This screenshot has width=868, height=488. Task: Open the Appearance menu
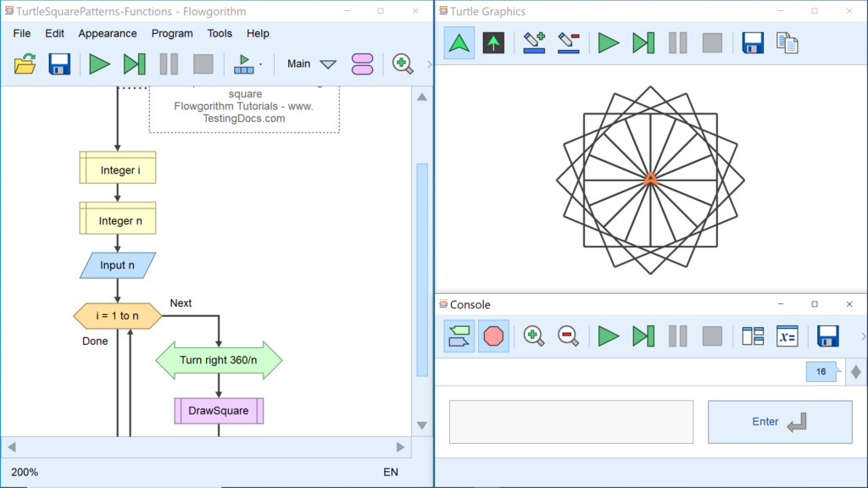(108, 33)
